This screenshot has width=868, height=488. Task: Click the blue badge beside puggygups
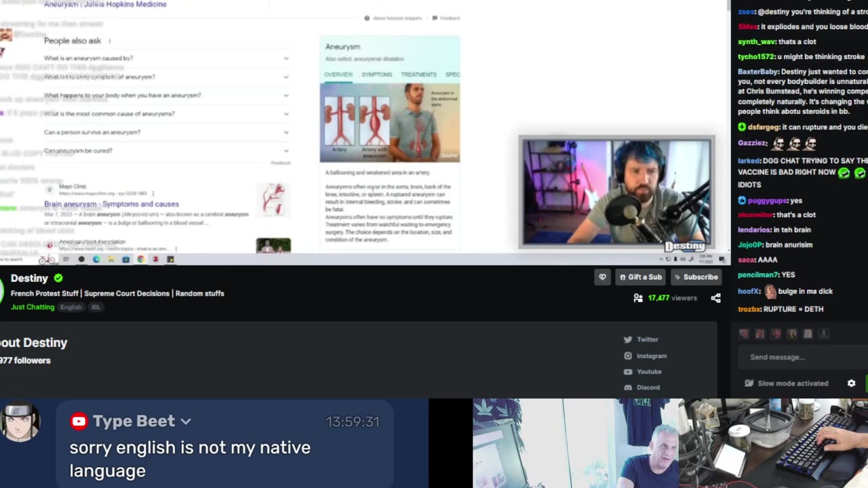pyautogui.click(x=742, y=201)
